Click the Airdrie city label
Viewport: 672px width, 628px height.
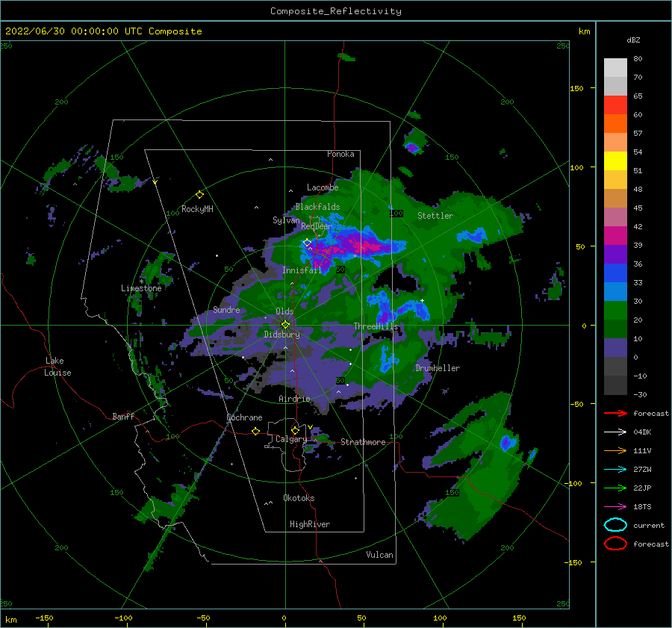click(294, 399)
